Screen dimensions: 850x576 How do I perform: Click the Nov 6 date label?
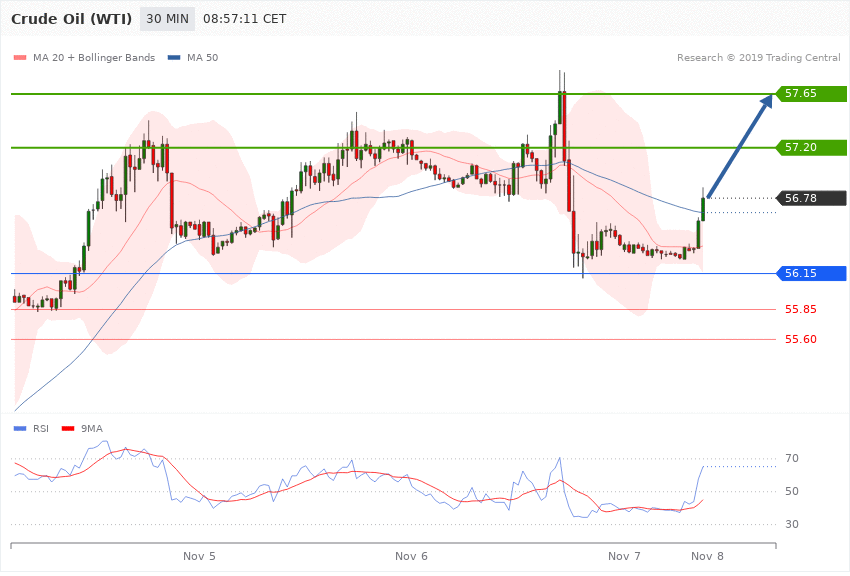point(411,556)
